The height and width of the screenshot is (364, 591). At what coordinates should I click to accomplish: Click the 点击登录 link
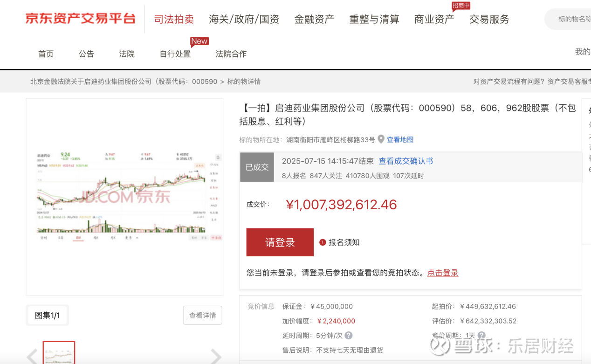(443, 273)
